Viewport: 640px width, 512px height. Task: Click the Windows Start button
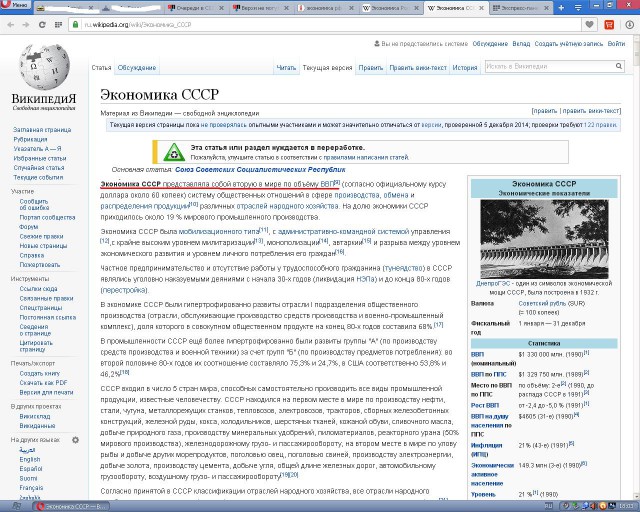coord(16,506)
